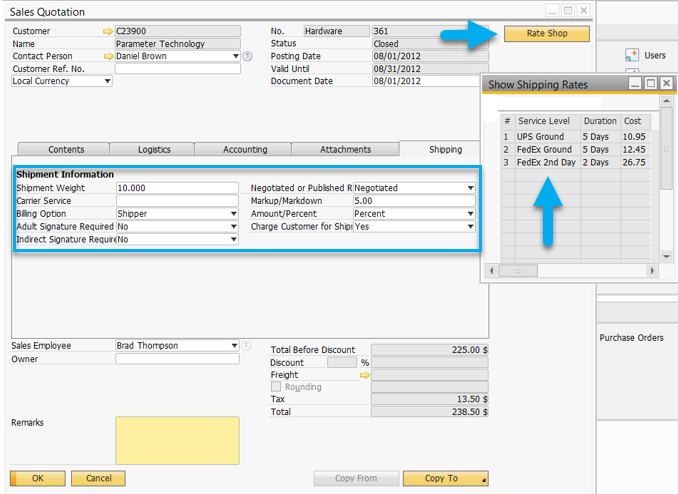Click scroll down arrow in Shipping Rates

[x=666, y=257]
